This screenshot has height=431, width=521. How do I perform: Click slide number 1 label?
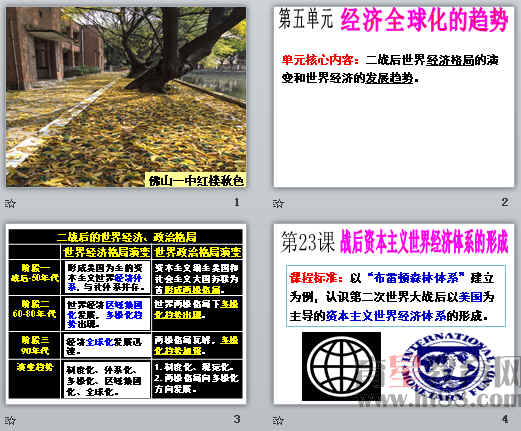point(237,202)
